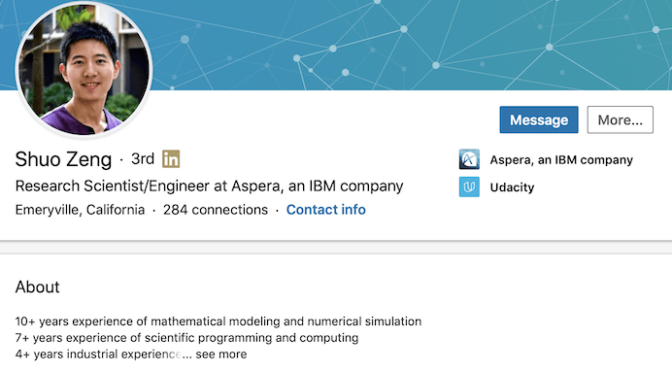Image resolution: width=672 pixels, height=372 pixels.
Task: Send a message with Message button
Action: click(539, 120)
